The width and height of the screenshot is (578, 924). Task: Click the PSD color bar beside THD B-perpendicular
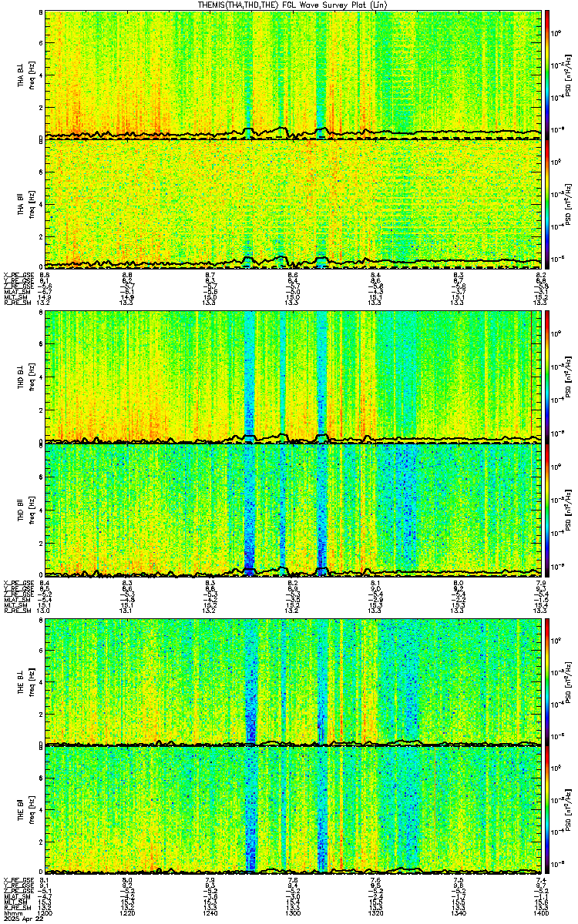click(x=547, y=377)
